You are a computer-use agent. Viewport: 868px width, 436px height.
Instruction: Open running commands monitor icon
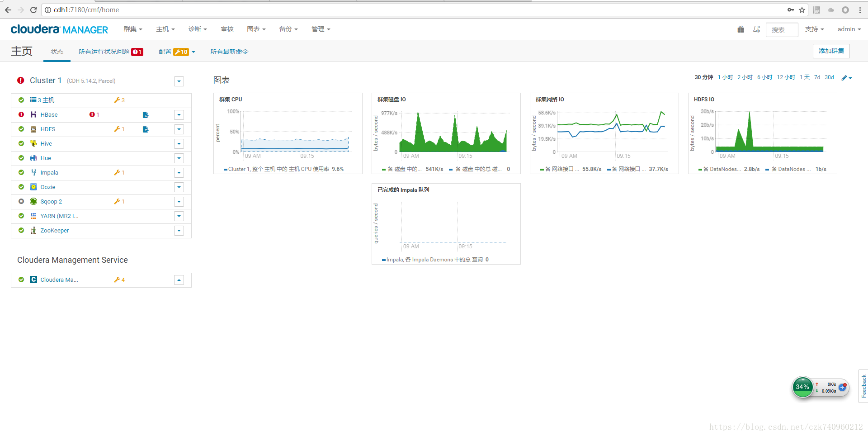coord(756,29)
